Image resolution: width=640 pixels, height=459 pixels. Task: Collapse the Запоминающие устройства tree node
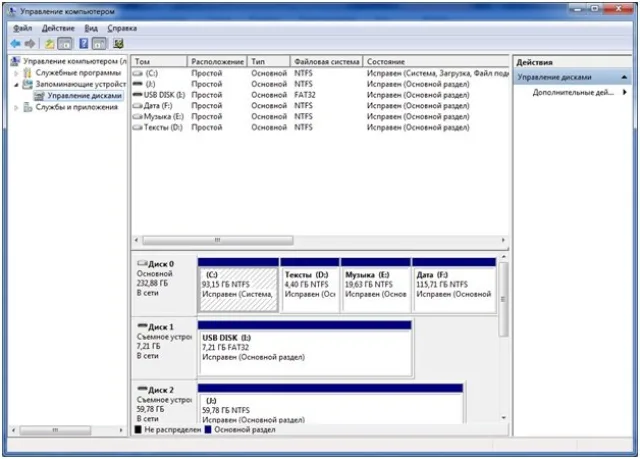click(x=16, y=84)
